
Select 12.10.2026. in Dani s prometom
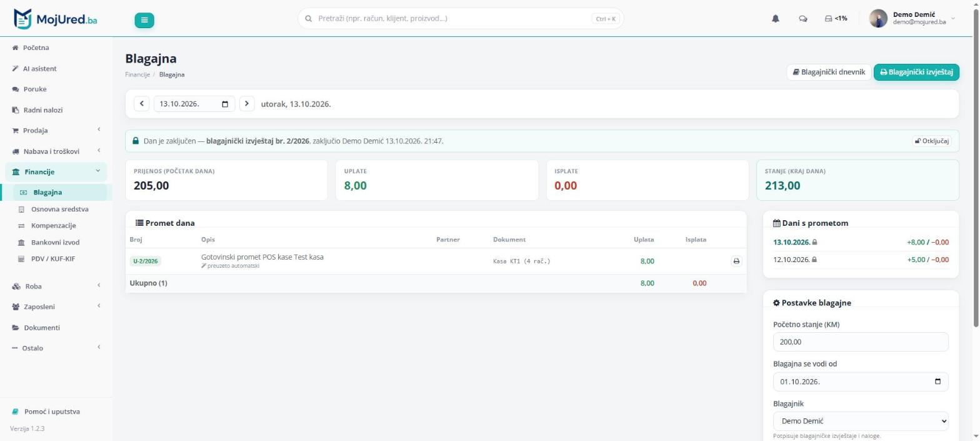861,259
